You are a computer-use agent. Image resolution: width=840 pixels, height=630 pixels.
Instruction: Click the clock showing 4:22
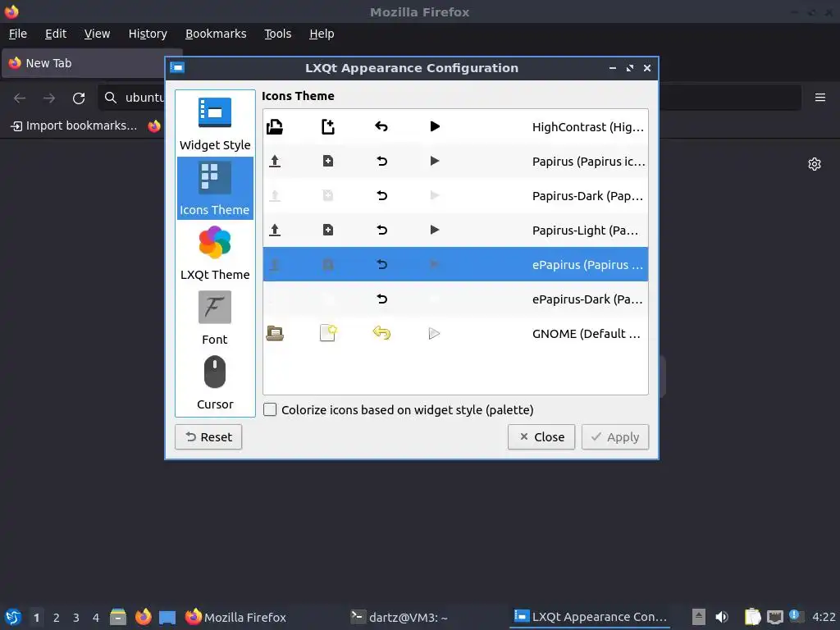click(x=824, y=617)
